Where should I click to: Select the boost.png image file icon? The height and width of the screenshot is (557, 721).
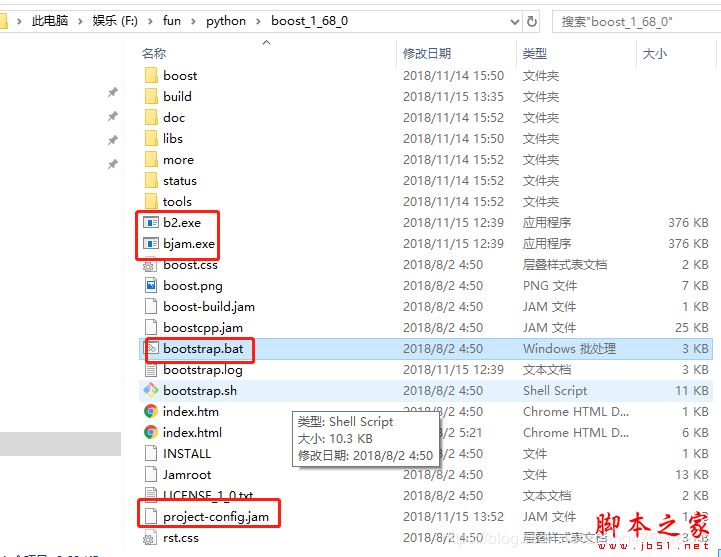151,286
